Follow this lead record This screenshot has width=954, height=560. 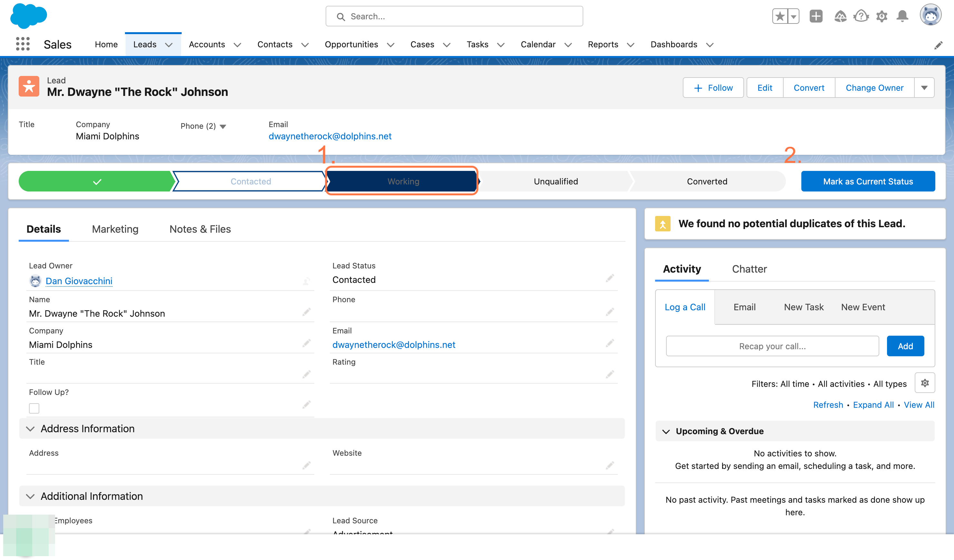click(713, 88)
